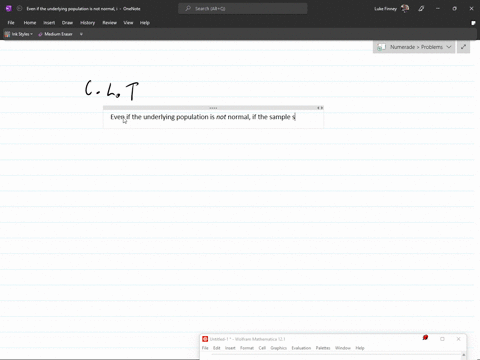Click the OneNote search box
Image resolution: width=480 pixels, height=360 pixels.
pos(243,9)
